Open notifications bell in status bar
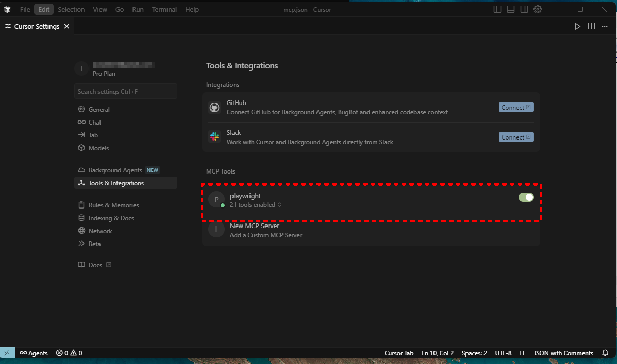Viewport: 617px width, 364px height. click(x=605, y=353)
